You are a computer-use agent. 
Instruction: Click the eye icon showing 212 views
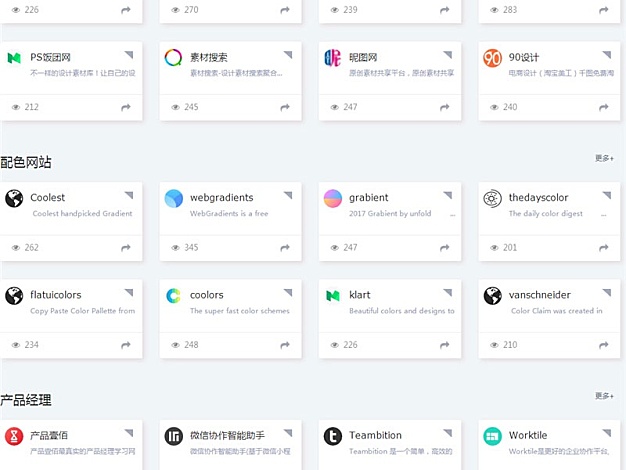(16, 107)
